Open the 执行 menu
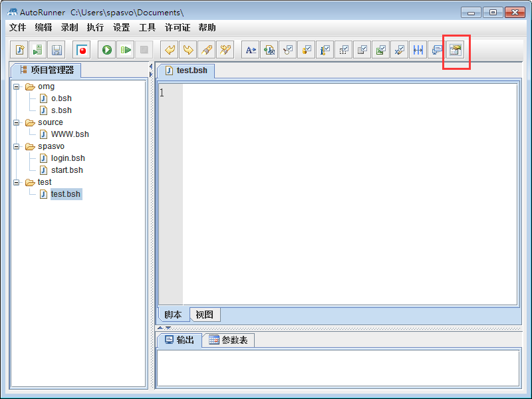Viewport: 532px width, 399px height. 95,27
